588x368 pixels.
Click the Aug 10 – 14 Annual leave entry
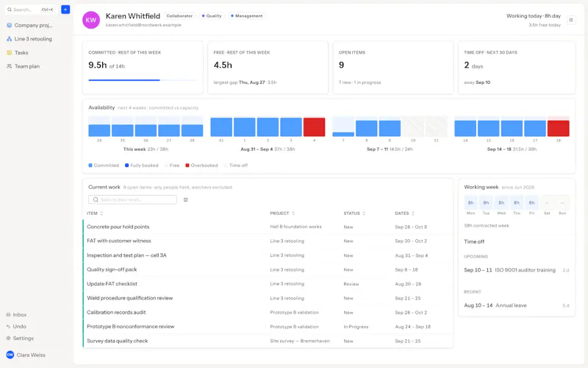tap(517, 305)
